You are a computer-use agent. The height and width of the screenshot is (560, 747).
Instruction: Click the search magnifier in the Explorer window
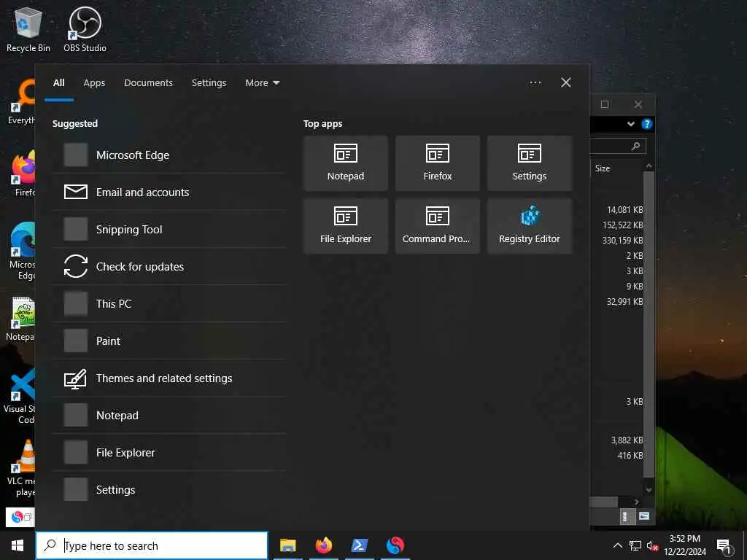[635, 146]
